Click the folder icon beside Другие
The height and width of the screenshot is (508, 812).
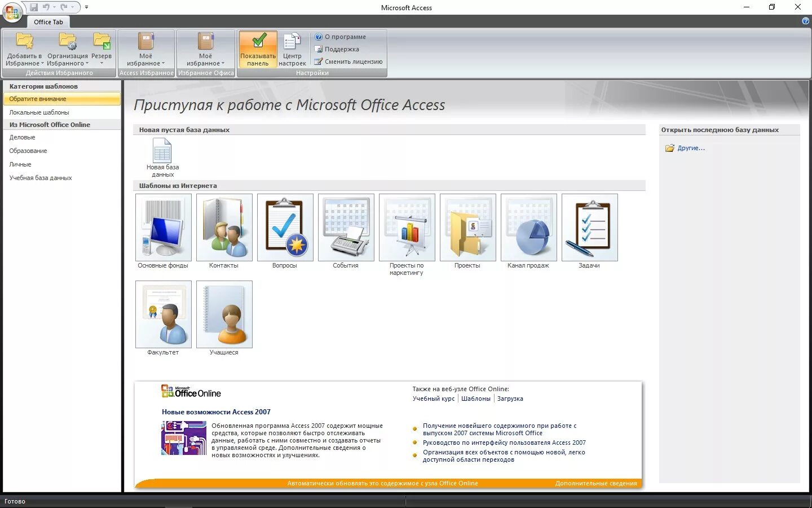670,148
